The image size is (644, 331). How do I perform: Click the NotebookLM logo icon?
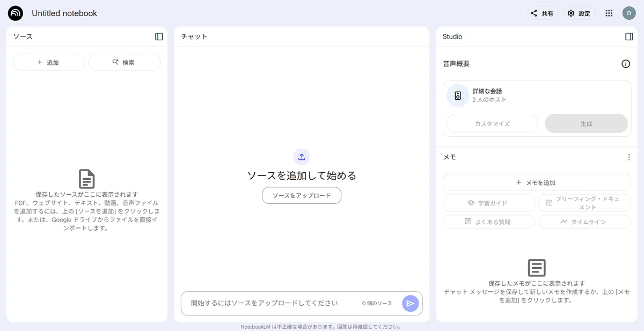pos(16,13)
